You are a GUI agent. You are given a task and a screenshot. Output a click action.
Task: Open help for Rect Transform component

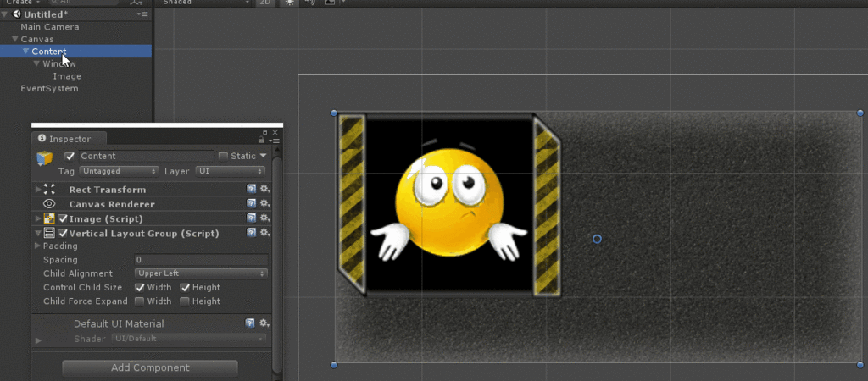click(251, 189)
